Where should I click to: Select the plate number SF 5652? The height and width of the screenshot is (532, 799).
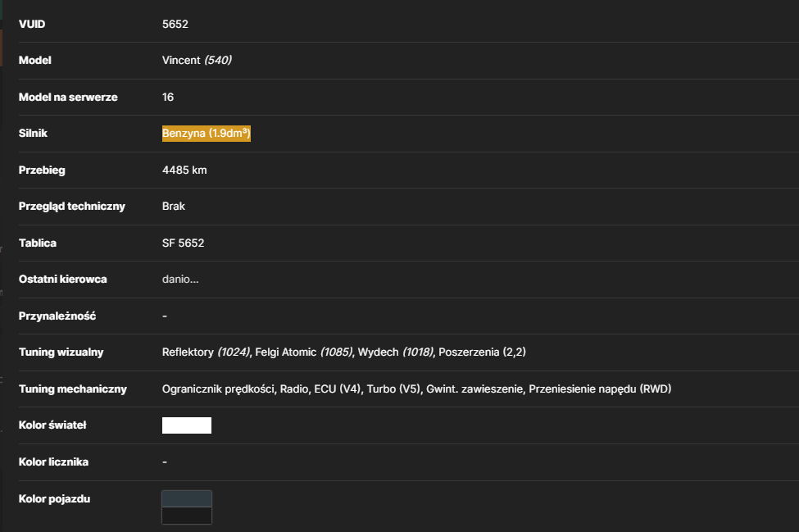[183, 243]
